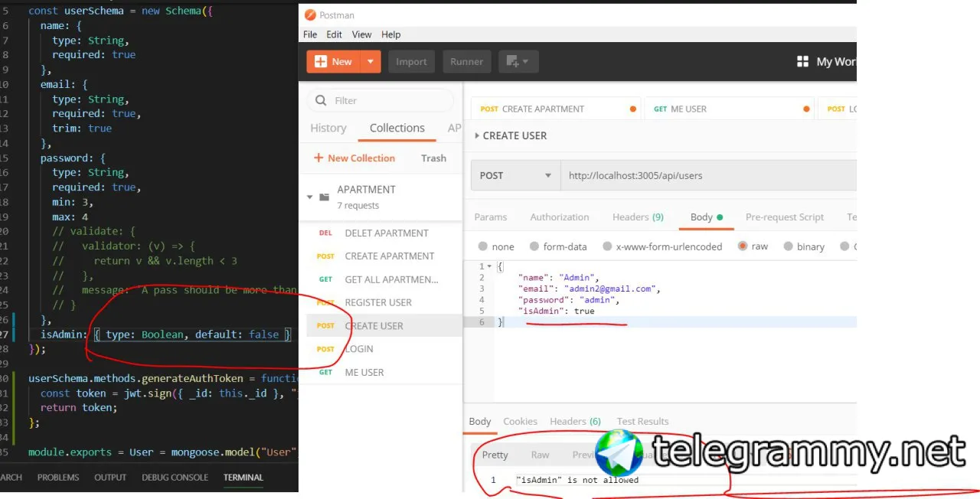Image resolution: width=980 pixels, height=499 pixels.
Task: Click the unsaved dot on ME USER tab
Action: 806,109
